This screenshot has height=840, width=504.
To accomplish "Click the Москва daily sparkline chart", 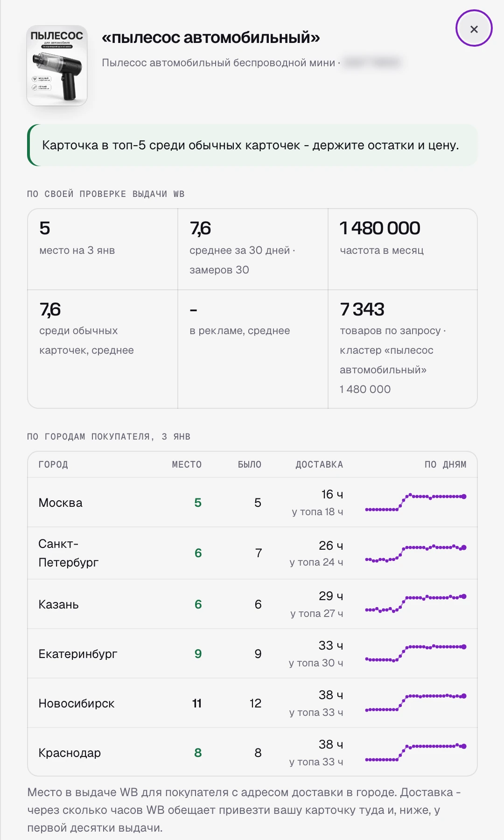I will click(416, 503).
